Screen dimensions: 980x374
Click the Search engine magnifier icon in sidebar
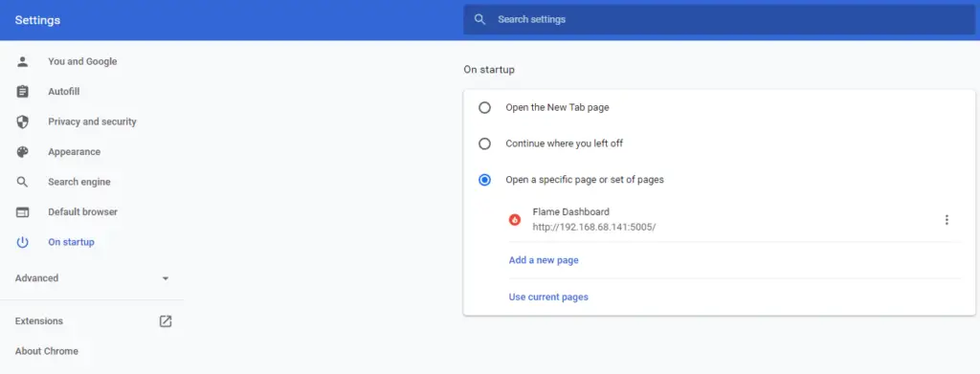tap(23, 182)
